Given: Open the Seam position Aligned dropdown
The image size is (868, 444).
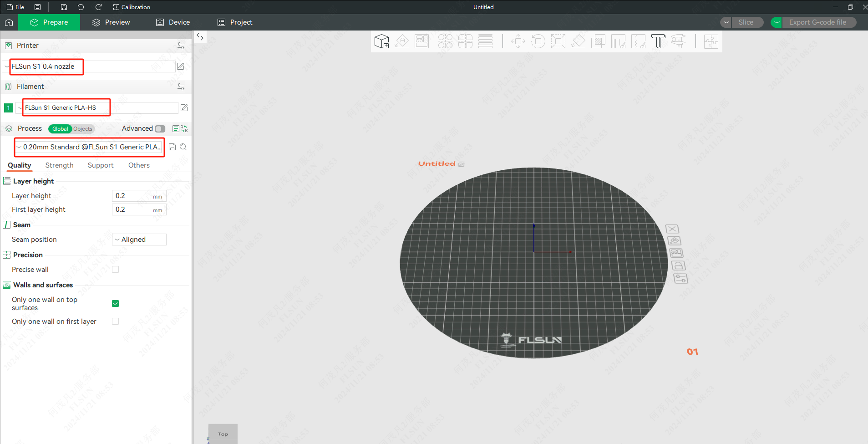Looking at the screenshot, I should click(139, 240).
